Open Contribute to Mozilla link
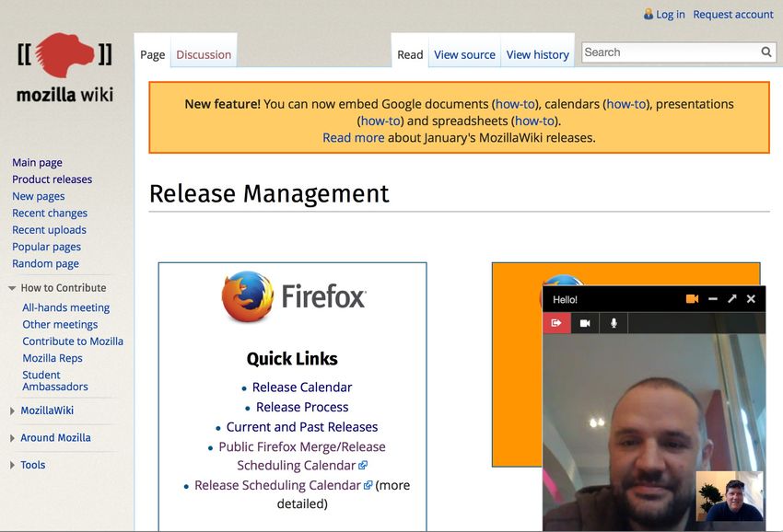The image size is (783, 532). tap(73, 341)
